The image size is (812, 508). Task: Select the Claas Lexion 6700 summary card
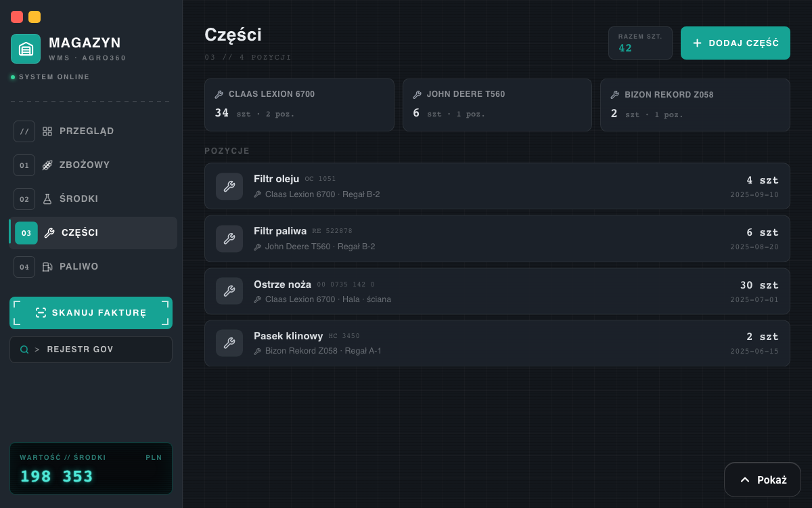299,104
